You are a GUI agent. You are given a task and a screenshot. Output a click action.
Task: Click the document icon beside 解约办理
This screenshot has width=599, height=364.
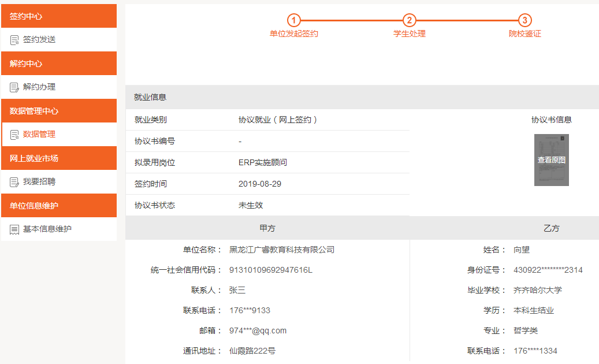point(14,87)
